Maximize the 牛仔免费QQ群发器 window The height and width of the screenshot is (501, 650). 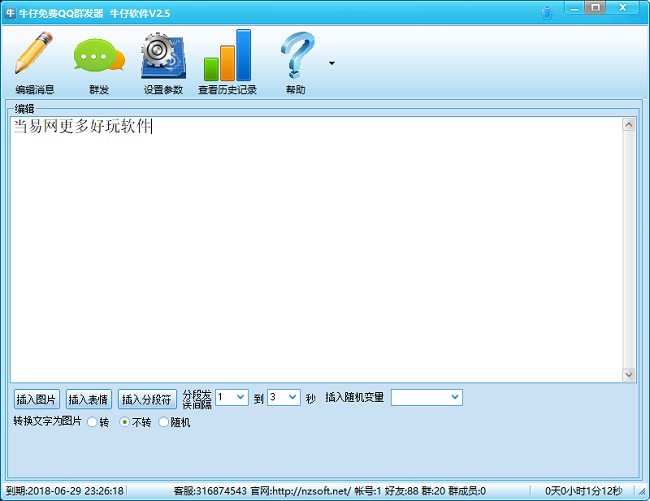click(x=595, y=7)
